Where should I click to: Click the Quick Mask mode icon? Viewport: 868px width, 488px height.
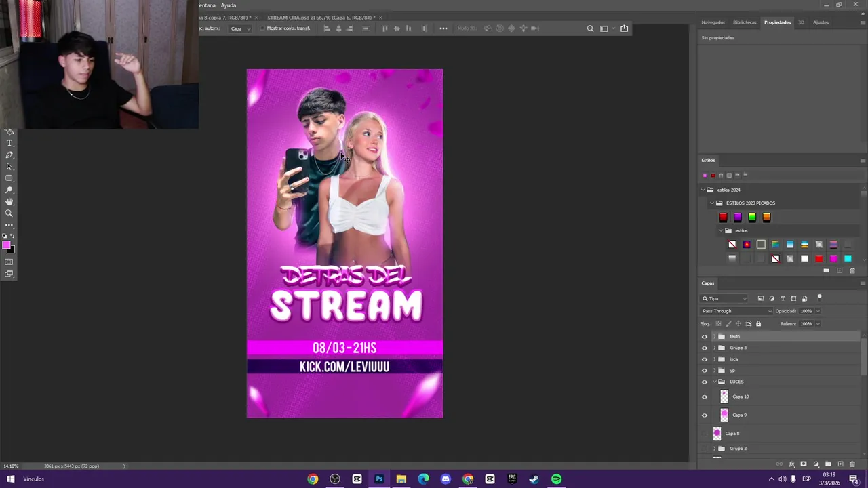[9, 262]
